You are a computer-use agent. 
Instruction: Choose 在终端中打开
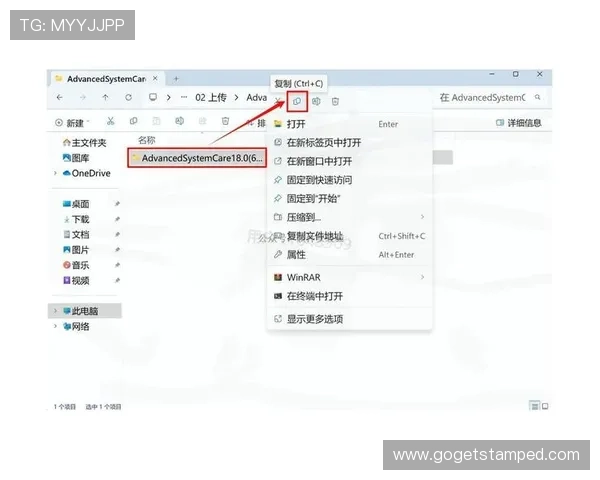(350, 296)
